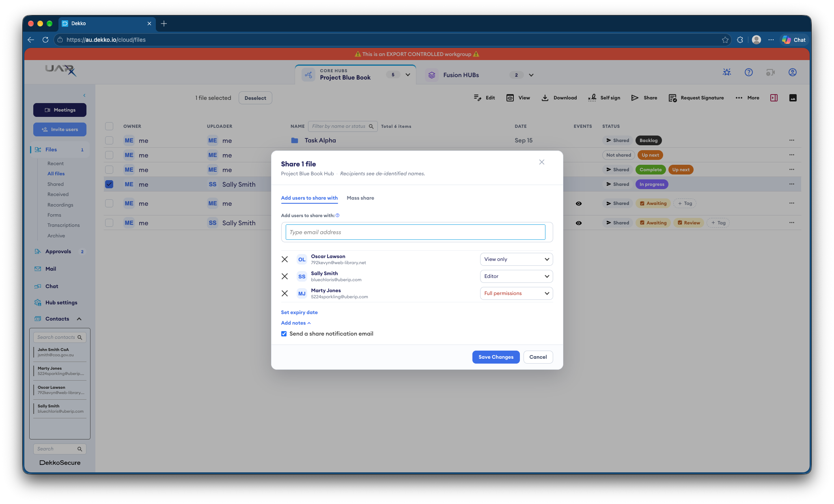Expand the Fusion HUBs dropdown chevron
This screenshot has height=504, width=834.
pyautogui.click(x=531, y=75)
